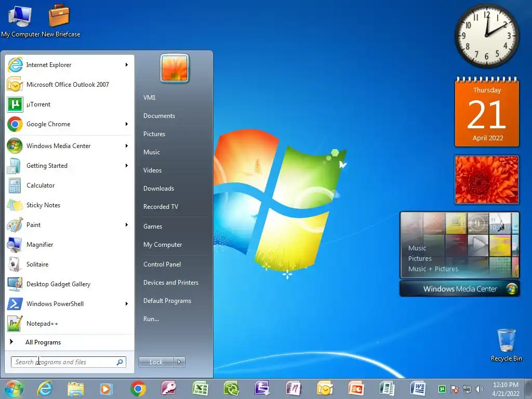Screen dimensions: 532x399
Task: Open Games from the Start menu
Action: [153, 227]
